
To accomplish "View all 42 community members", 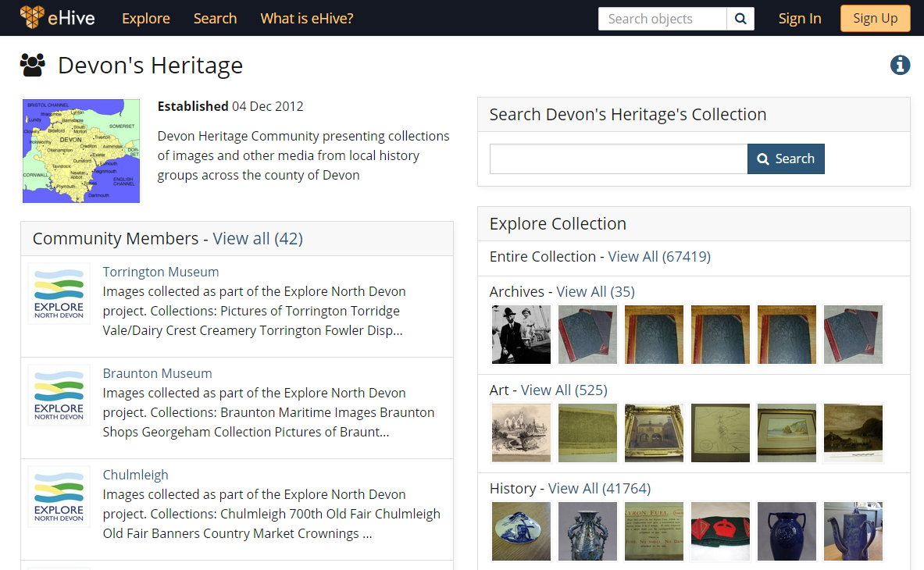I will click(x=258, y=238).
